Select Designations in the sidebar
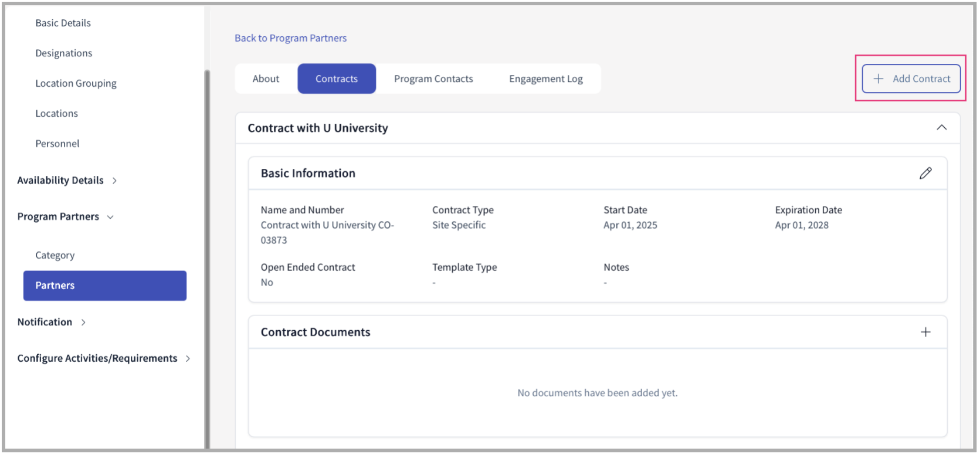The image size is (980, 455). [x=63, y=53]
